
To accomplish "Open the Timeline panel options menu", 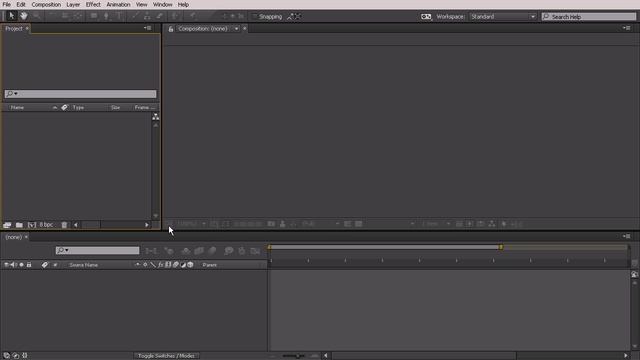I will (x=627, y=236).
